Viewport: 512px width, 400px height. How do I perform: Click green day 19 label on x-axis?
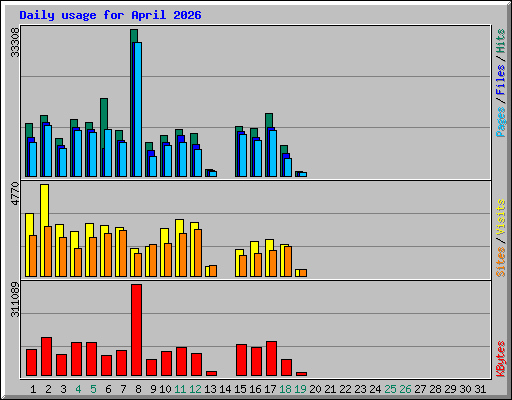pyautogui.click(x=300, y=389)
